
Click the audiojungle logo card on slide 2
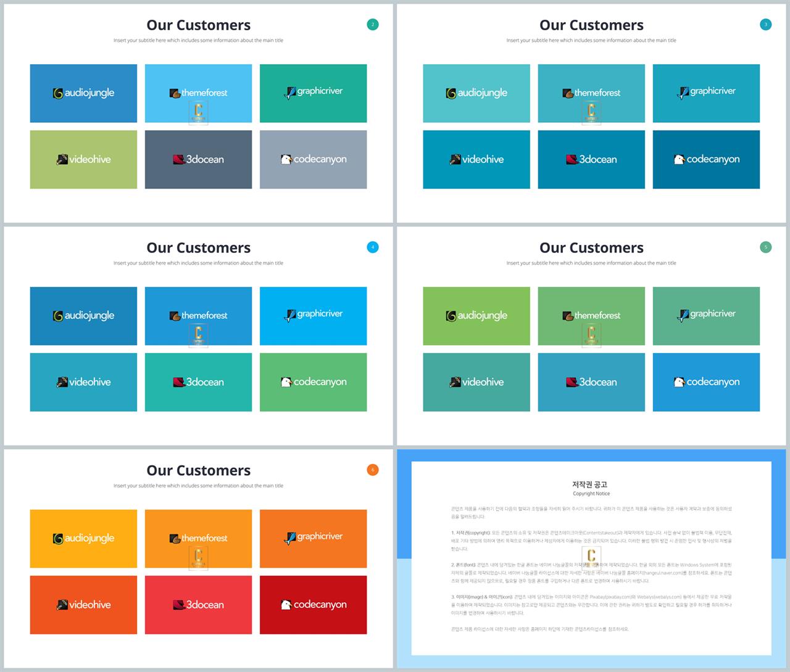[83, 93]
